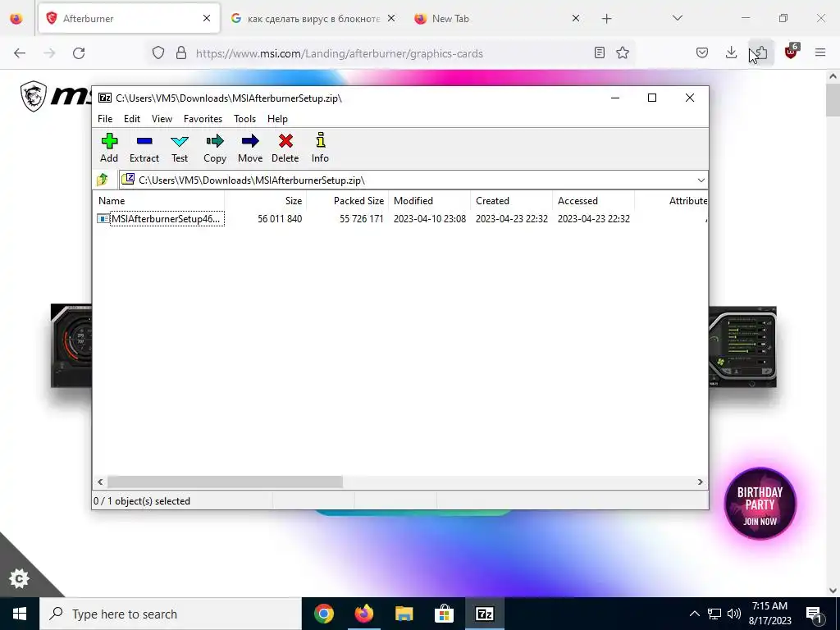
Task: Open the Favorites menu
Action: click(203, 119)
